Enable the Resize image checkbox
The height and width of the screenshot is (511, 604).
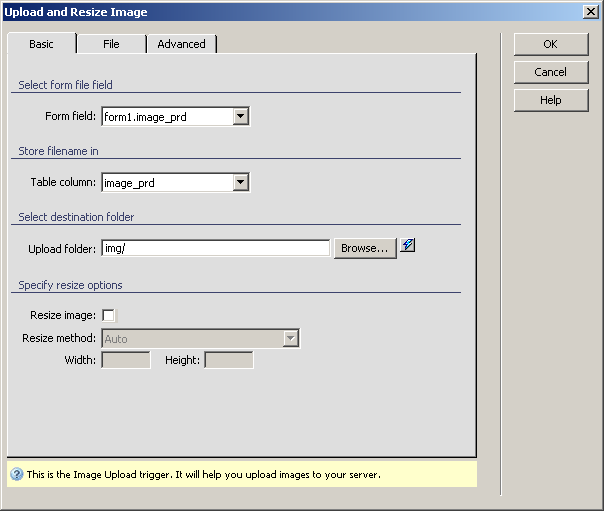pyautogui.click(x=109, y=316)
